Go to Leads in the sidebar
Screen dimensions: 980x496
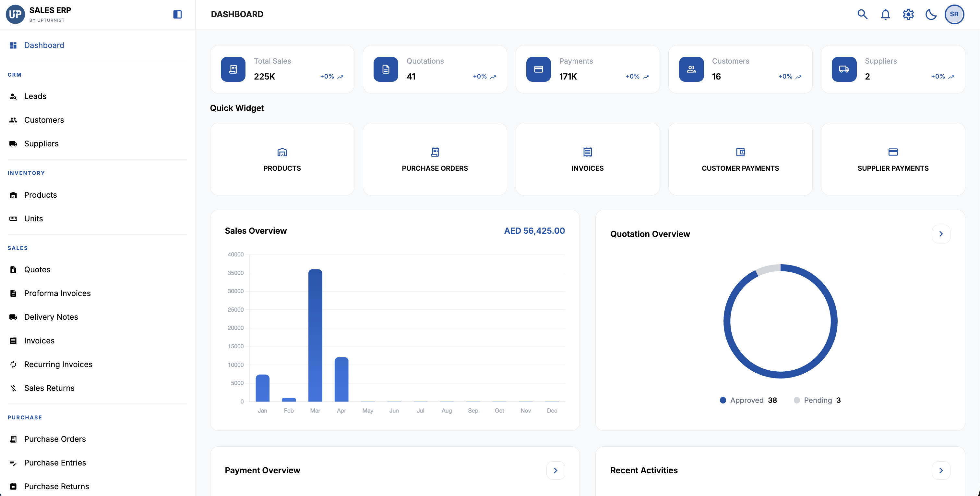click(x=97, y=96)
